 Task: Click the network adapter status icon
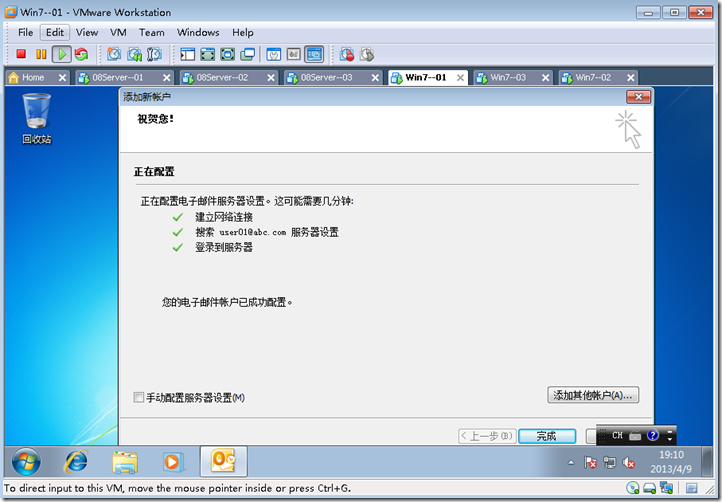666,488
